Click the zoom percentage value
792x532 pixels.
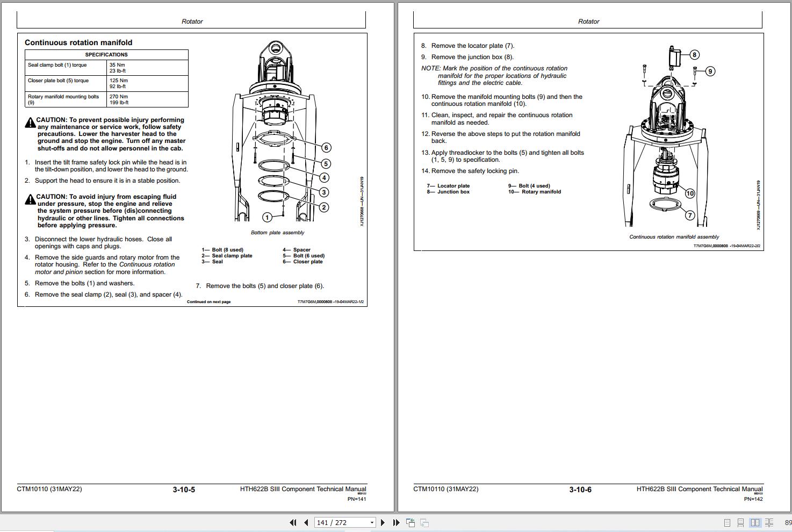pos(788,523)
